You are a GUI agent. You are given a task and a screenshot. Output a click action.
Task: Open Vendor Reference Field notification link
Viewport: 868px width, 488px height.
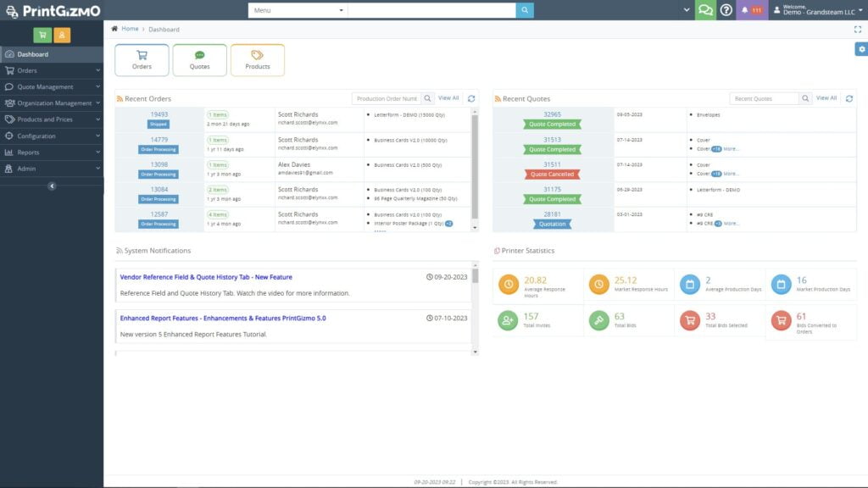point(206,277)
